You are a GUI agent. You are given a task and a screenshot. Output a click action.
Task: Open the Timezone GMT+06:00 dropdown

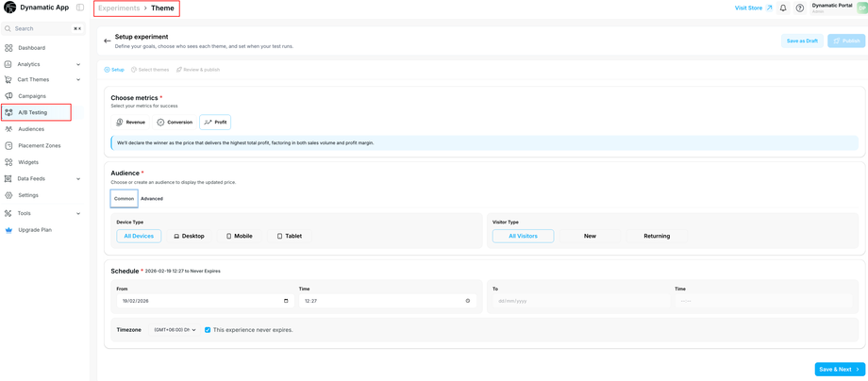click(175, 330)
